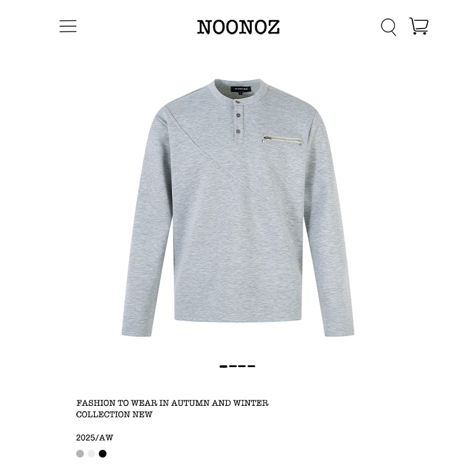Select the first carousel slide indicator
The image size is (476, 476).
[224, 367]
